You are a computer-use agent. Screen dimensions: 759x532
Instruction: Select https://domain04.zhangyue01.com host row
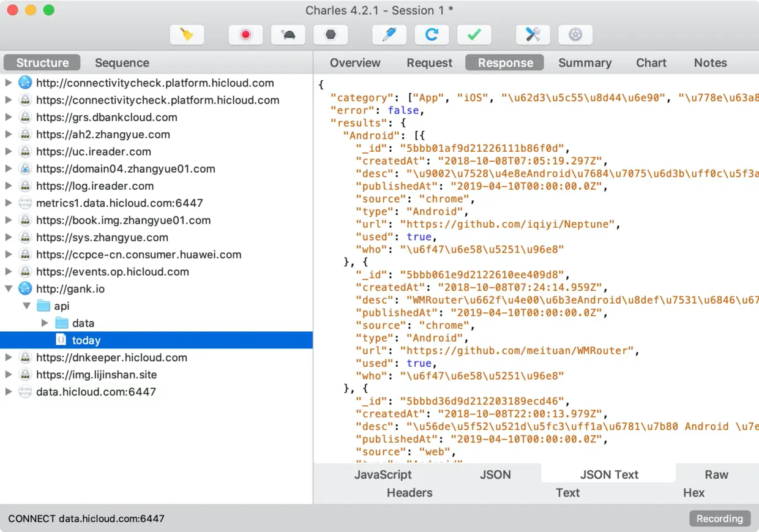[x=156, y=168]
